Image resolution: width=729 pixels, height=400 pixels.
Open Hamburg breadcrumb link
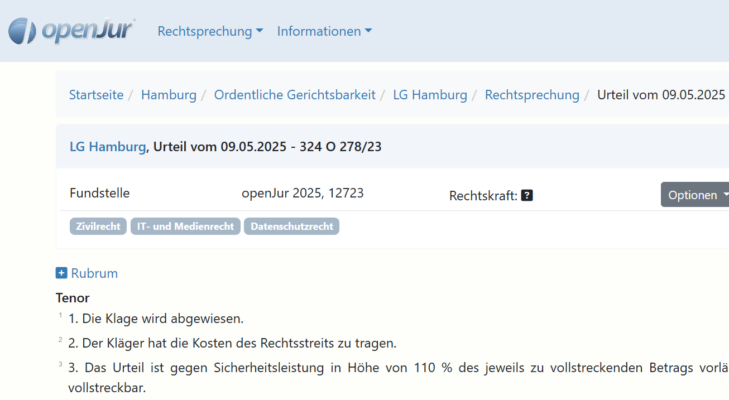[168, 95]
